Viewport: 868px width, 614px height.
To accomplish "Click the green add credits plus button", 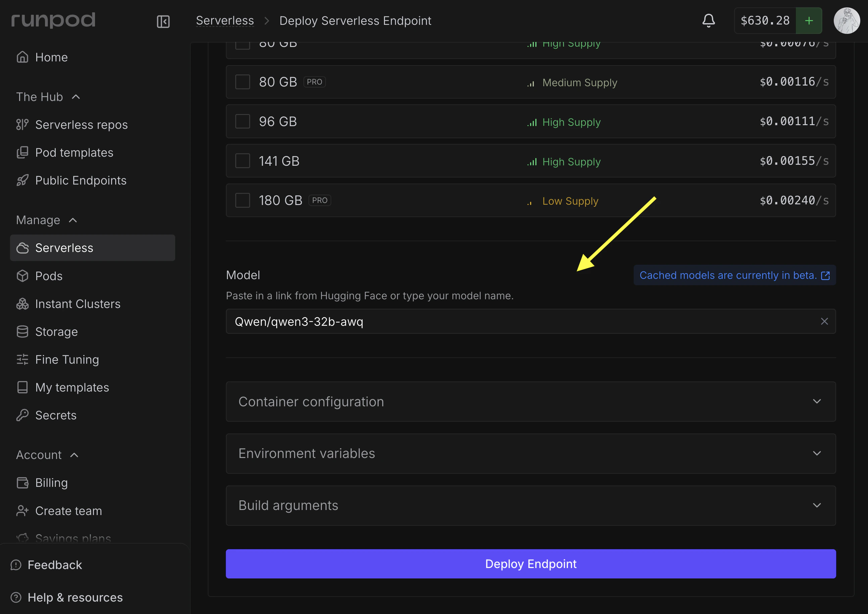I will pyautogui.click(x=809, y=20).
